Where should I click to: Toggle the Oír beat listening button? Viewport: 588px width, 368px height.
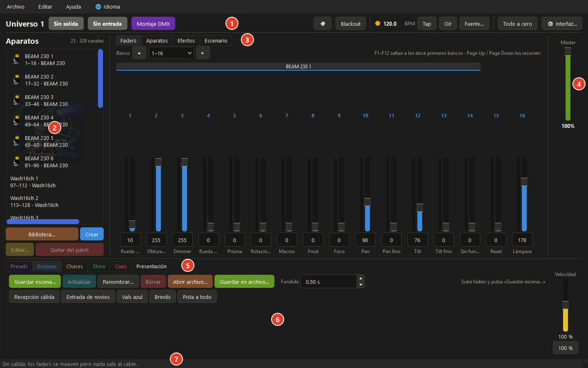pos(448,24)
